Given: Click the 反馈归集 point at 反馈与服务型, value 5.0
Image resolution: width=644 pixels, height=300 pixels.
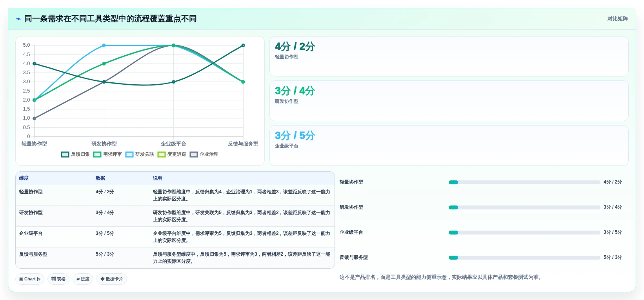Looking at the screenshot, I should pos(243,45).
